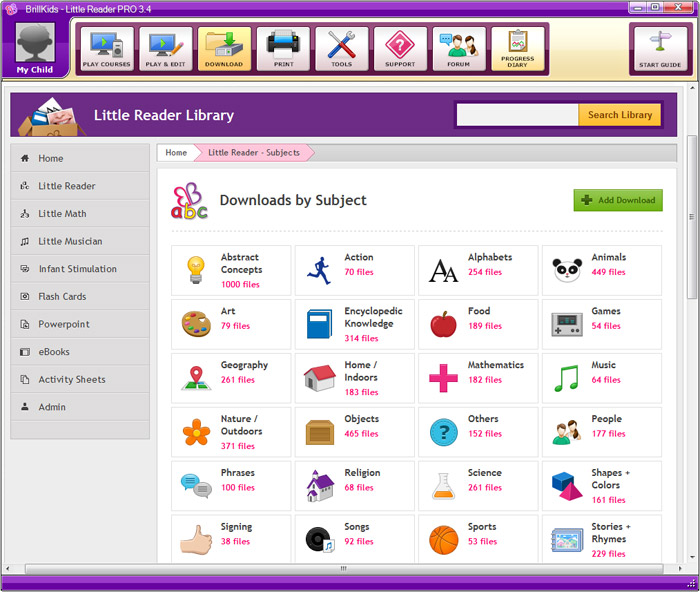
Task: Click the Religion church icon
Action: coord(320,486)
